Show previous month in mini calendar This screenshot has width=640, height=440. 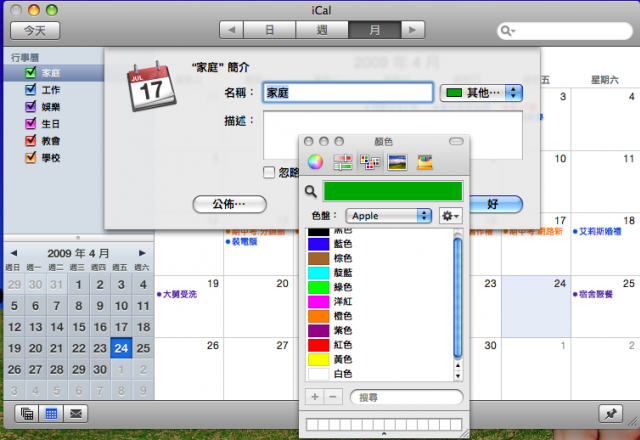click(x=14, y=253)
